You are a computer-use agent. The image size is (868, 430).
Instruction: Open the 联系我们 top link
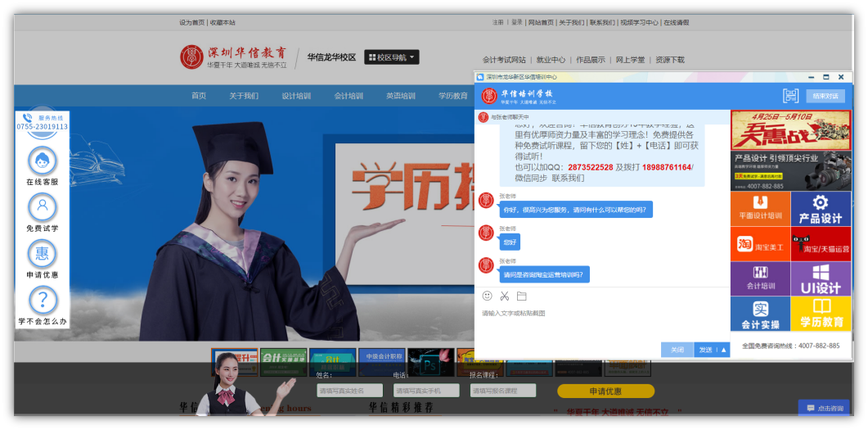coord(602,23)
